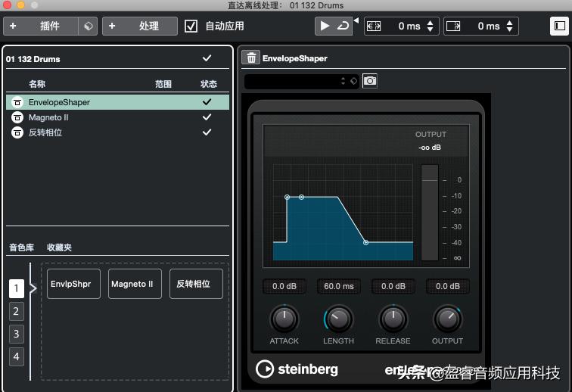Click the release end node on the graph
The width and height of the screenshot is (572, 392).
coord(366,242)
